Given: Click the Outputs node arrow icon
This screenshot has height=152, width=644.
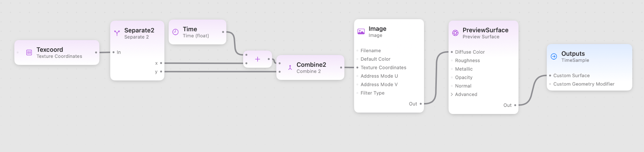Looking at the screenshot, I should (554, 56).
